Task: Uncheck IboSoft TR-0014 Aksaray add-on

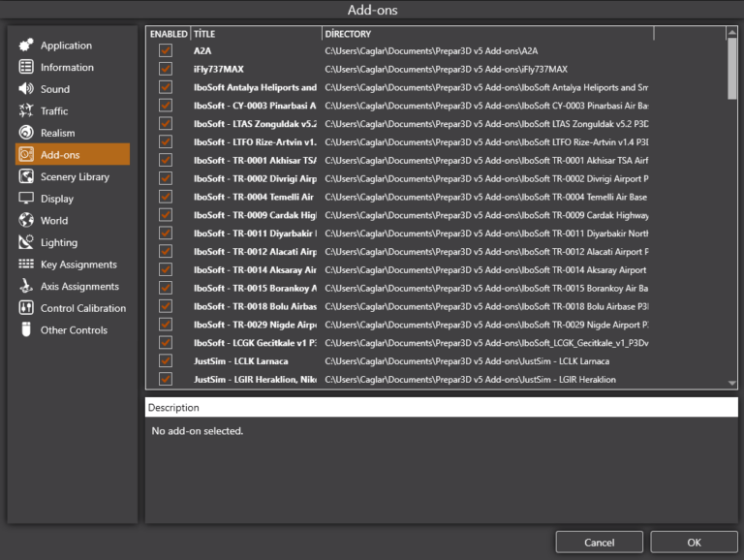Action: coord(165,269)
